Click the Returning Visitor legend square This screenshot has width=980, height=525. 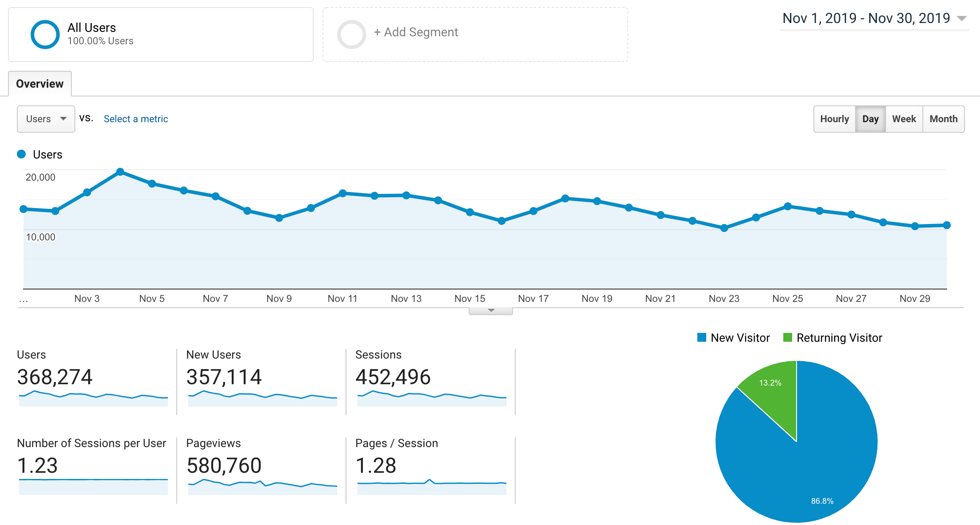pos(787,337)
